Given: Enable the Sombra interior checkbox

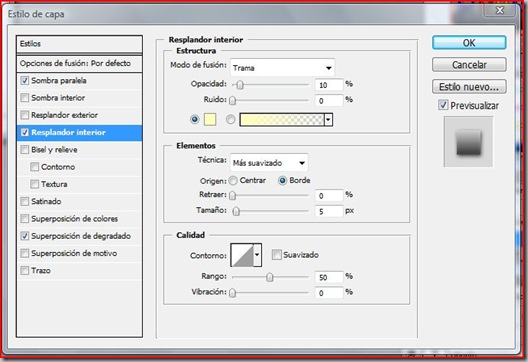Looking at the screenshot, I should pyautogui.click(x=25, y=98).
